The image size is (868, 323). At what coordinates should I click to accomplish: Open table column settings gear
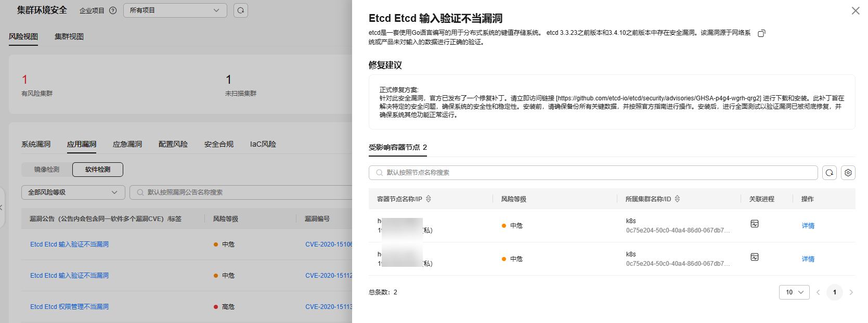848,173
